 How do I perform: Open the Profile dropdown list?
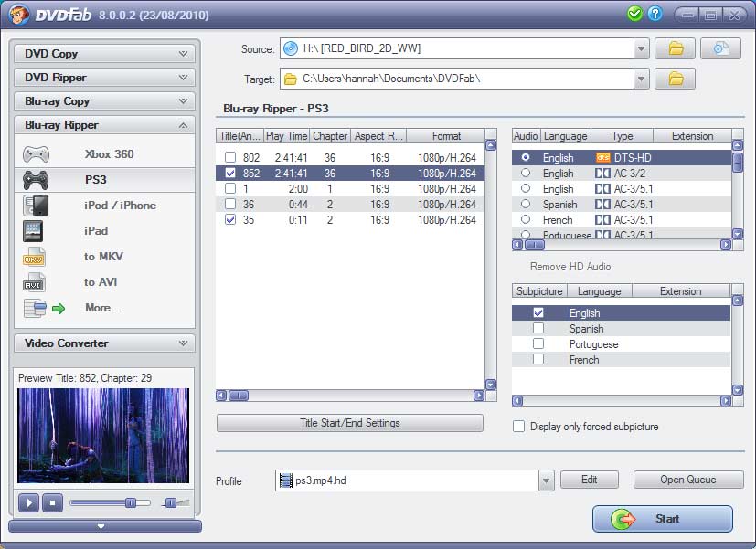[x=546, y=480]
